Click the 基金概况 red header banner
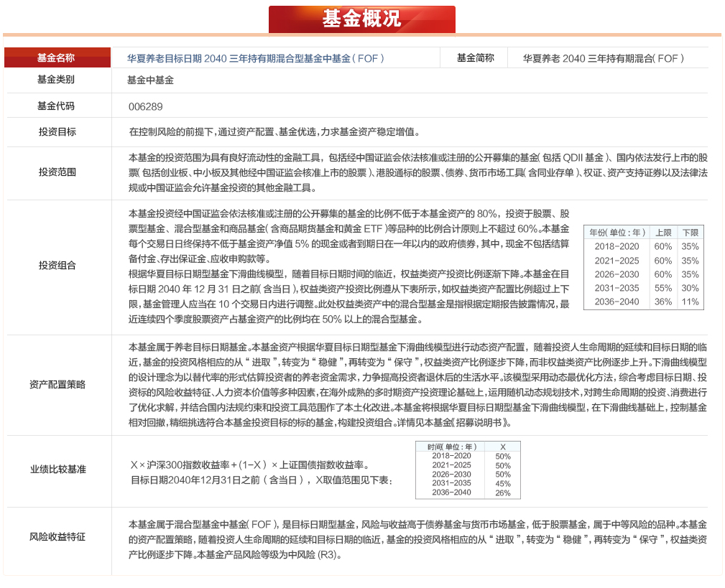 tap(361, 19)
